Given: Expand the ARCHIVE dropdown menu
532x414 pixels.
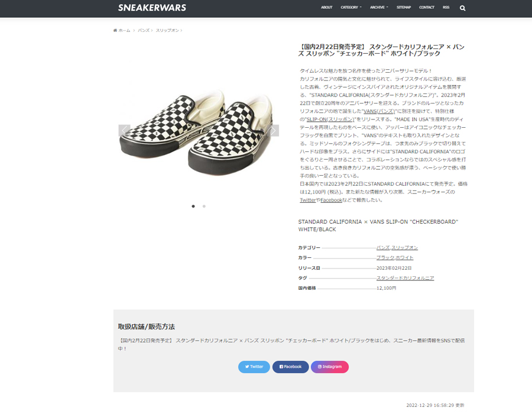Looking at the screenshot, I should (379, 8).
